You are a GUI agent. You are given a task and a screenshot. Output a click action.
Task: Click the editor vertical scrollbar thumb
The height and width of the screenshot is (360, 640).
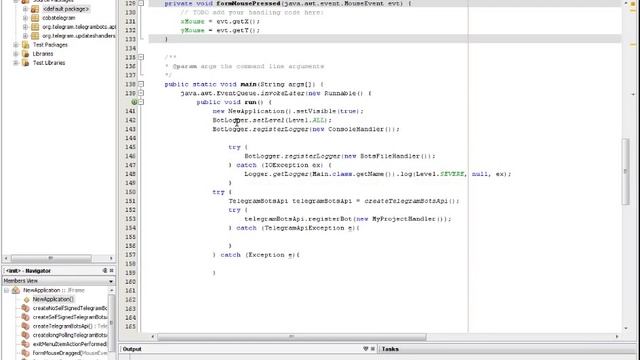point(626,171)
